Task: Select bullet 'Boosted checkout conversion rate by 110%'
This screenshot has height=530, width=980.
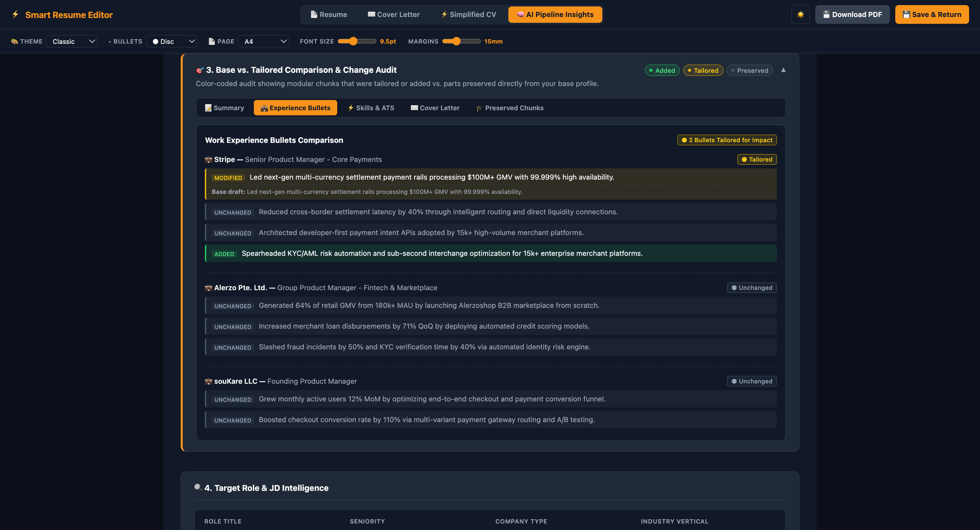Action: click(x=491, y=420)
